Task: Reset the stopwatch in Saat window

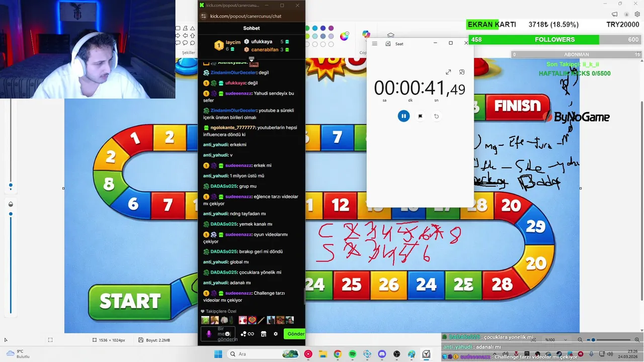Action: (x=436, y=116)
